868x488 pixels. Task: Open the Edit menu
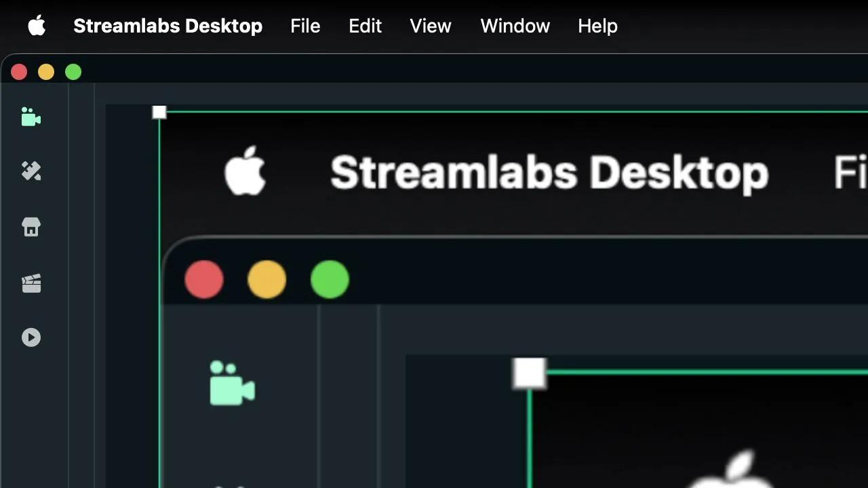pos(365,26)
